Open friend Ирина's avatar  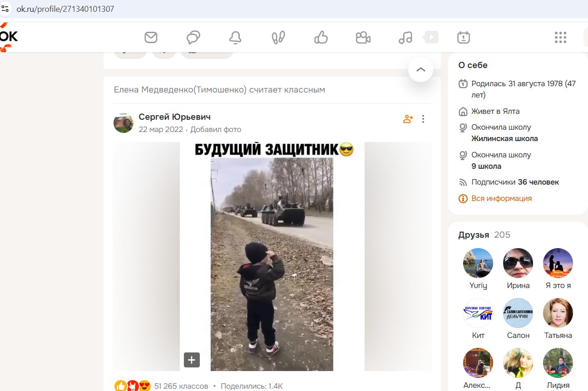(x=518, y=263)
